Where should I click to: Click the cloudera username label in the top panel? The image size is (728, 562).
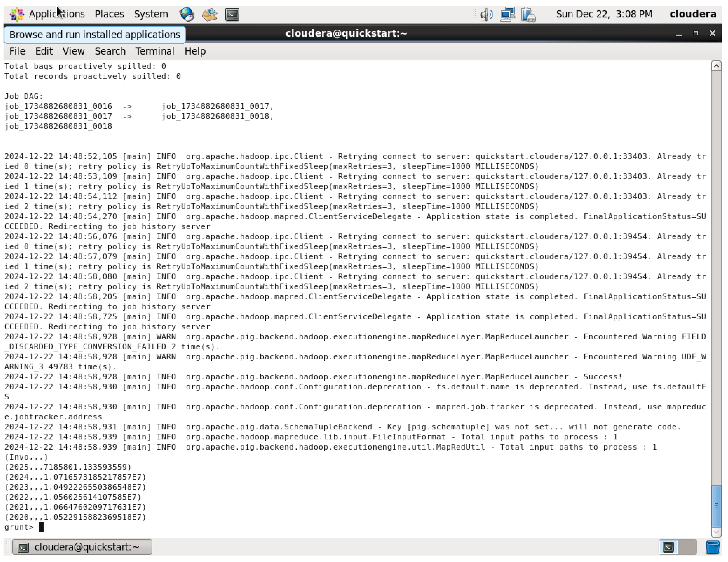693,14
